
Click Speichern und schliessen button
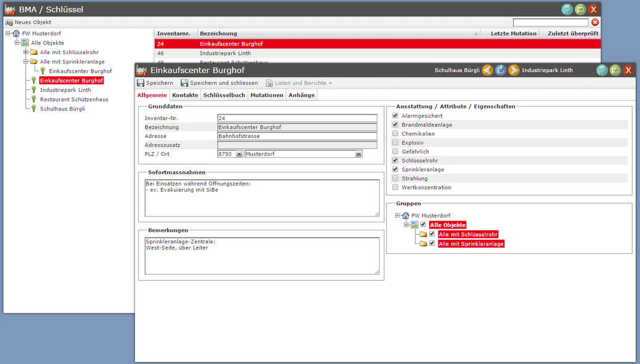(219, 83)
